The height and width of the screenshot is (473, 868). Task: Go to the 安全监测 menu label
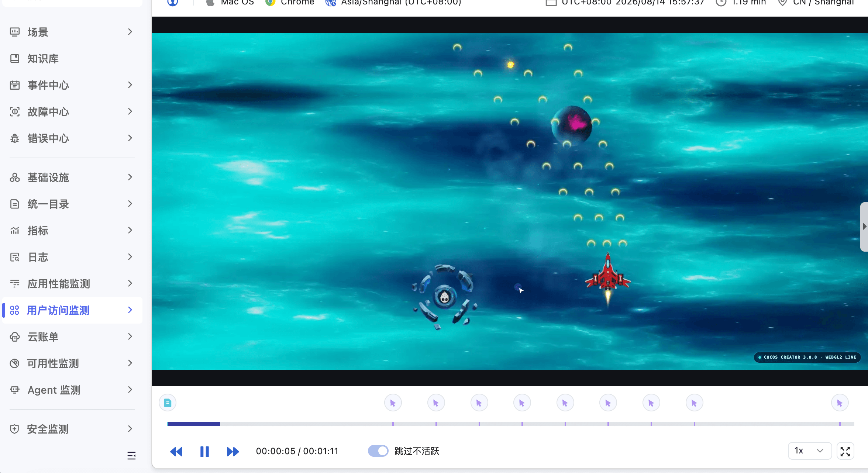point(48,429)
